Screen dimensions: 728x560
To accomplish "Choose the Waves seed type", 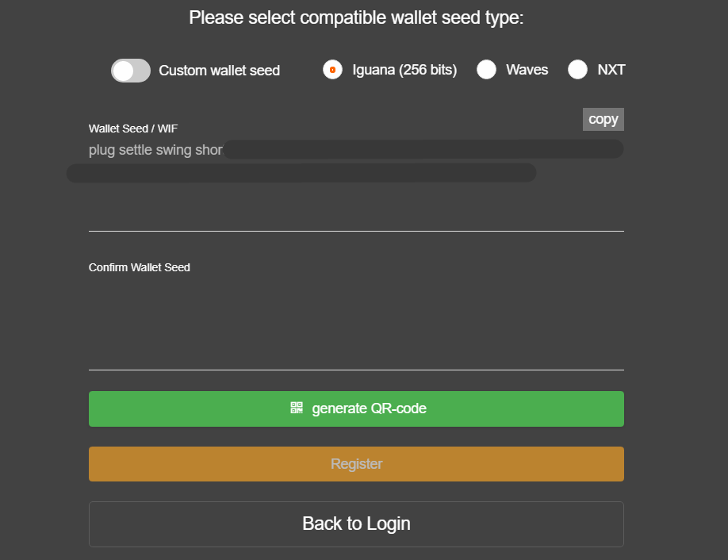I will click(486, 70).
